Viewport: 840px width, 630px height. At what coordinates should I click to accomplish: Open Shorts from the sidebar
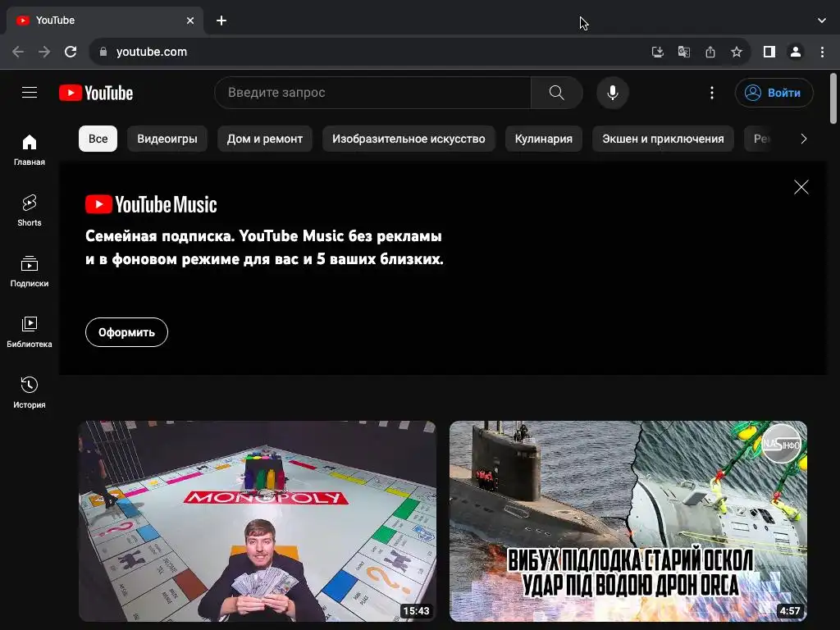[x=30, y=211]
